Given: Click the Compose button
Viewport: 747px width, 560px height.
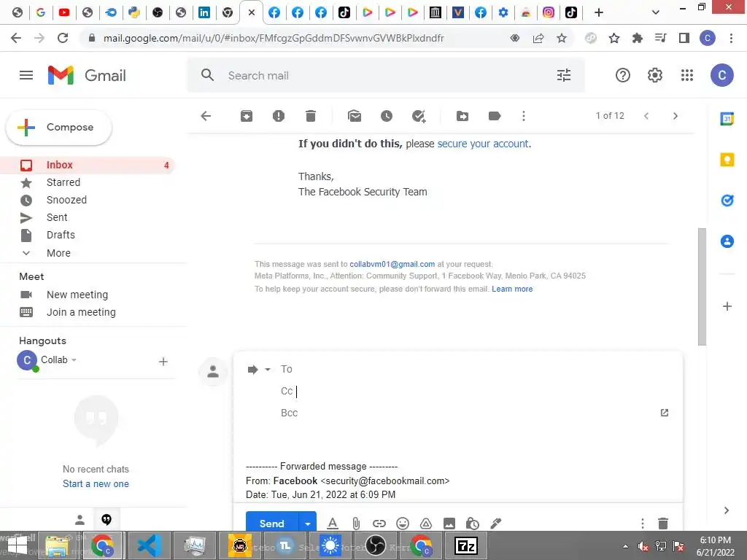Looking at the screenshot, I should pyautogui.click(x=58, y=128).
